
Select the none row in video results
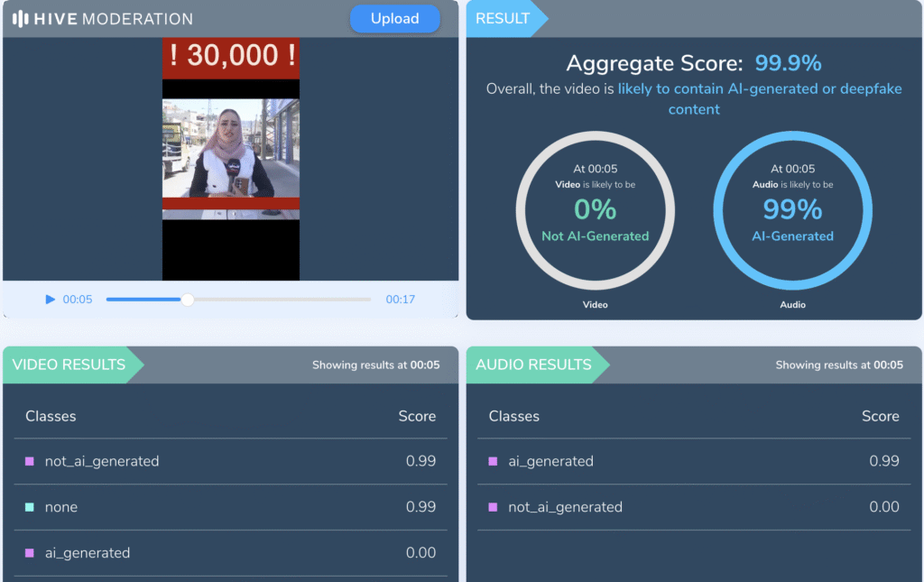click(230, 507)
